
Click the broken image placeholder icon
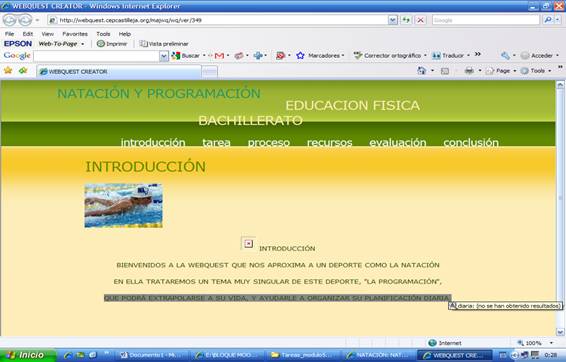248,244
